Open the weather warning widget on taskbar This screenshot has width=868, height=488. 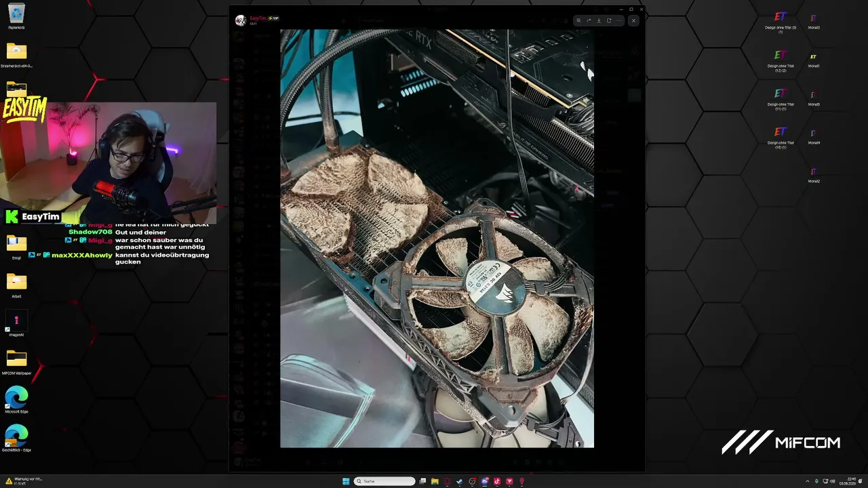pos(24,481)
